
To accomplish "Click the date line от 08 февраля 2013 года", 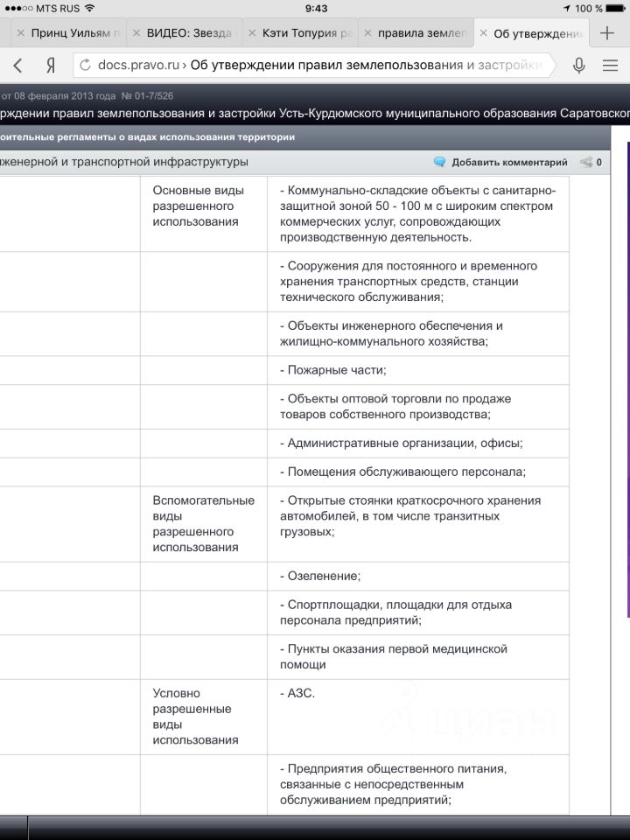I will tap(87, 96).
